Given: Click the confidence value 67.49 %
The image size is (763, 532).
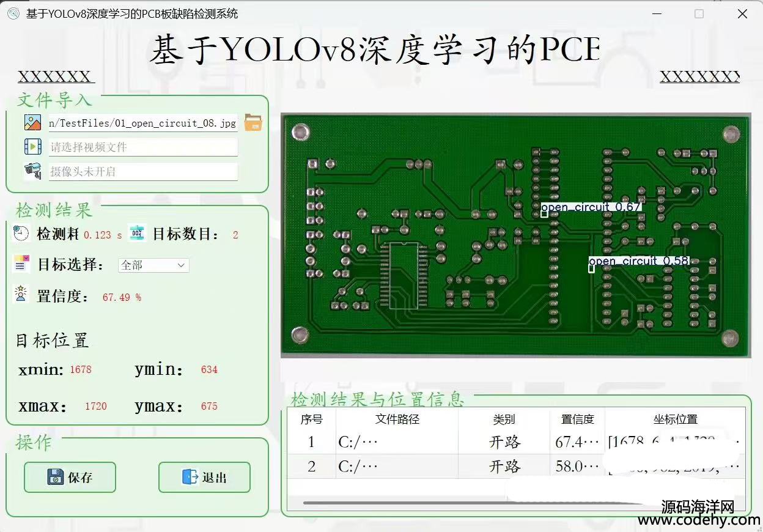Looking at the screenshot, I should (x=122, y=297).
